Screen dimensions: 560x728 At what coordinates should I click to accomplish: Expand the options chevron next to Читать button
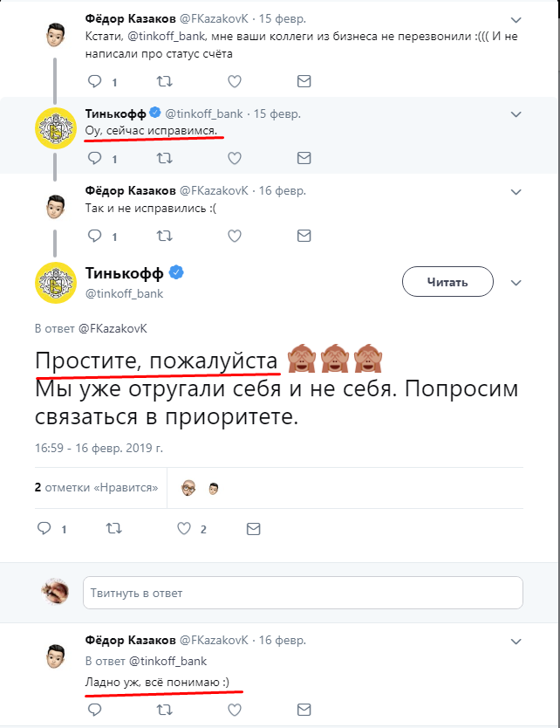tap(516, 283)
